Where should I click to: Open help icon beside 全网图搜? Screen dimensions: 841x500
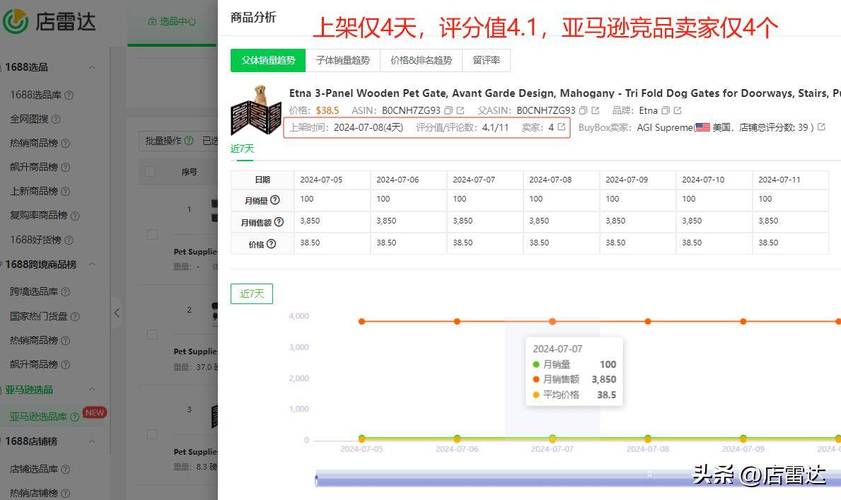point(56,119)
